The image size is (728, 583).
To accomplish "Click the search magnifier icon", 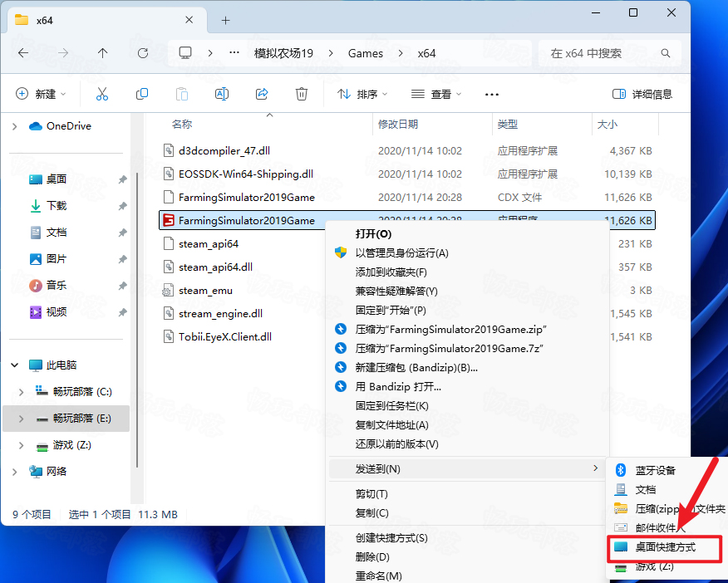I will point(666,53).
